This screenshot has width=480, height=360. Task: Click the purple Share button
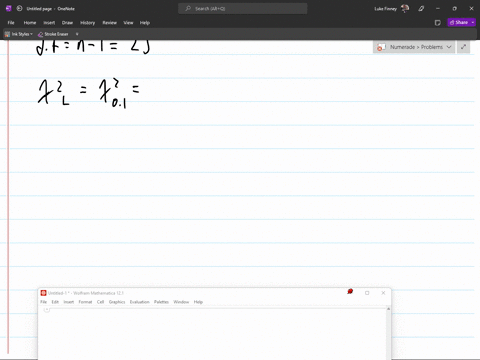(x=459, y=22)
